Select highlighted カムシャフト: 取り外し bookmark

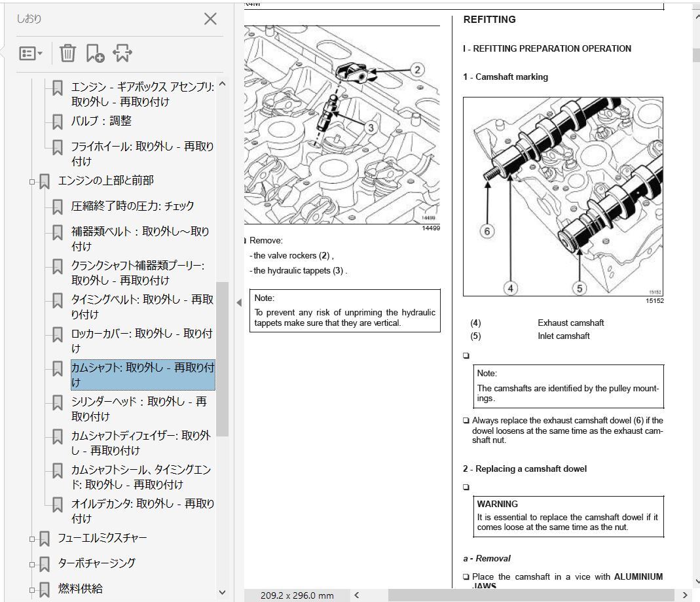tap(143, 375)
